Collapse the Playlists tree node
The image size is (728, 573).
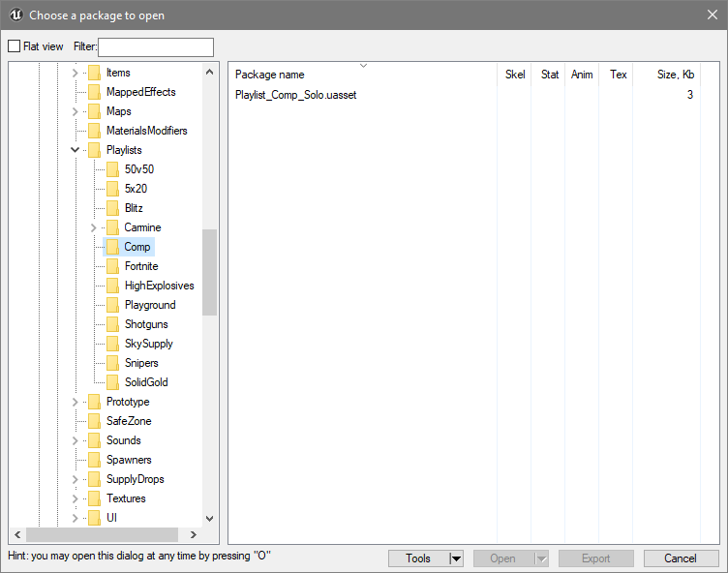(75, 150)
